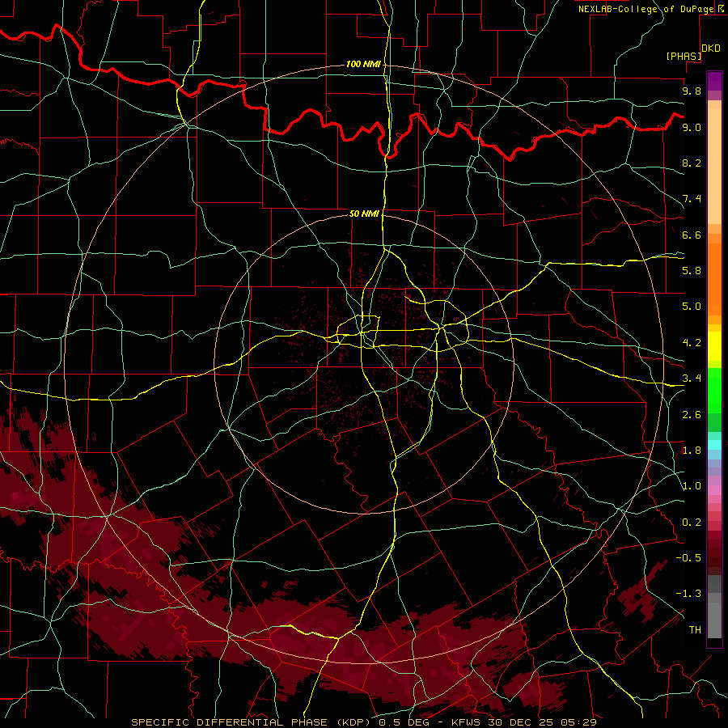The image size is (728, 728).
Task: Click the 7.4 value on the scale
Action: tap(692, 199)
